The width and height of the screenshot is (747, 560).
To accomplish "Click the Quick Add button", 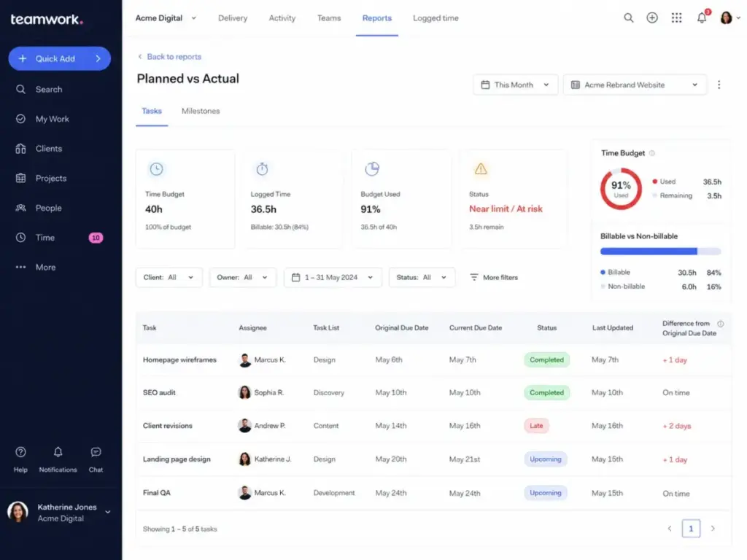I will point(60,58).
